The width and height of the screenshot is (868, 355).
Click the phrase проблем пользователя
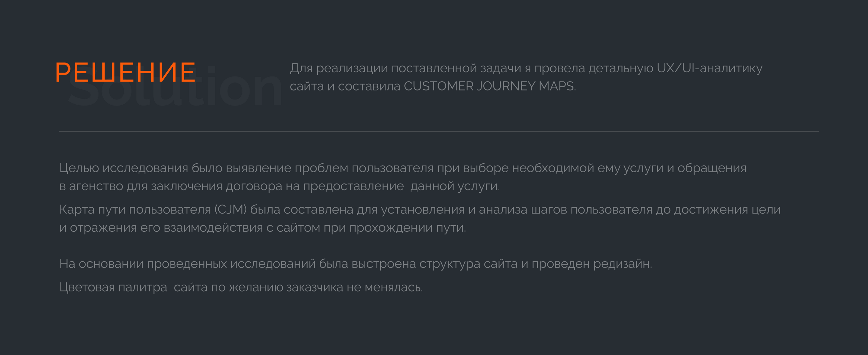[x=364, y=168]
